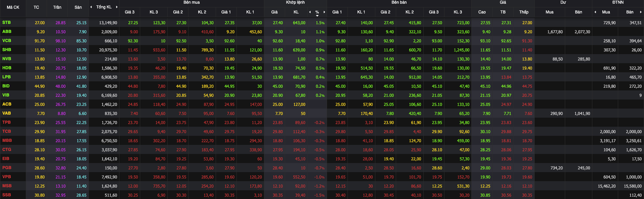Click the Thấp low price header
644x199 pixels.
coord(524,12)
